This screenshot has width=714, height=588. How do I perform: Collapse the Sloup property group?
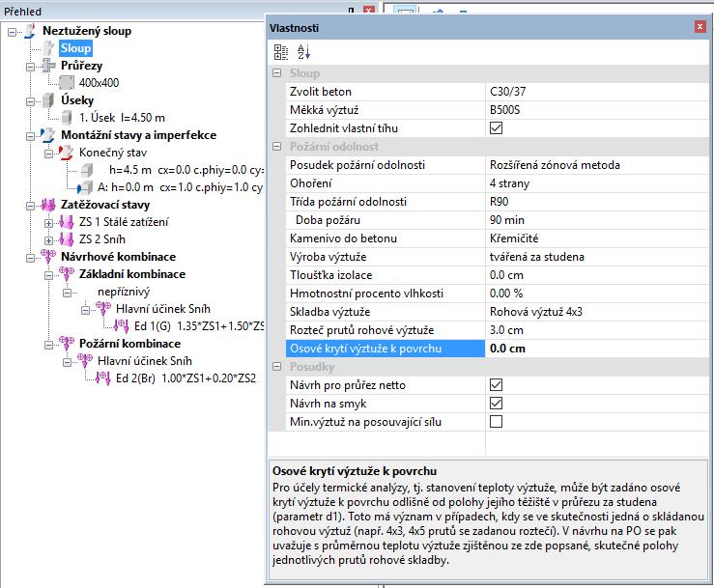277,72
